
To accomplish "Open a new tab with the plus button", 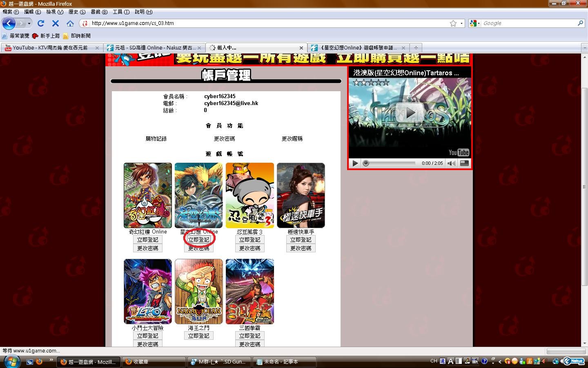I will [416, 47].
